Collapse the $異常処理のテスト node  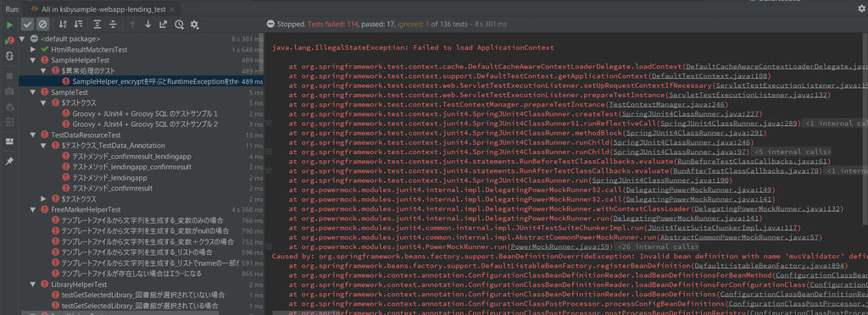pyautogui.click(x=44, y=71)
